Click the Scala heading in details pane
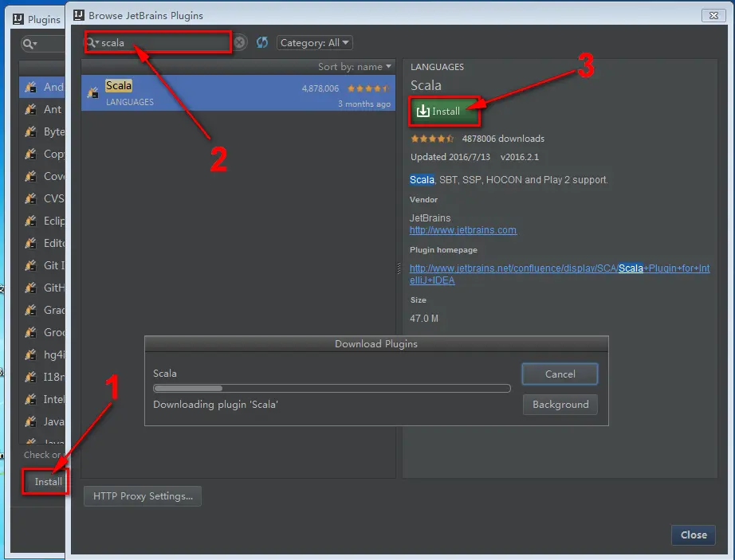Screen dimensions: 735x560 [x=426, y=85]
